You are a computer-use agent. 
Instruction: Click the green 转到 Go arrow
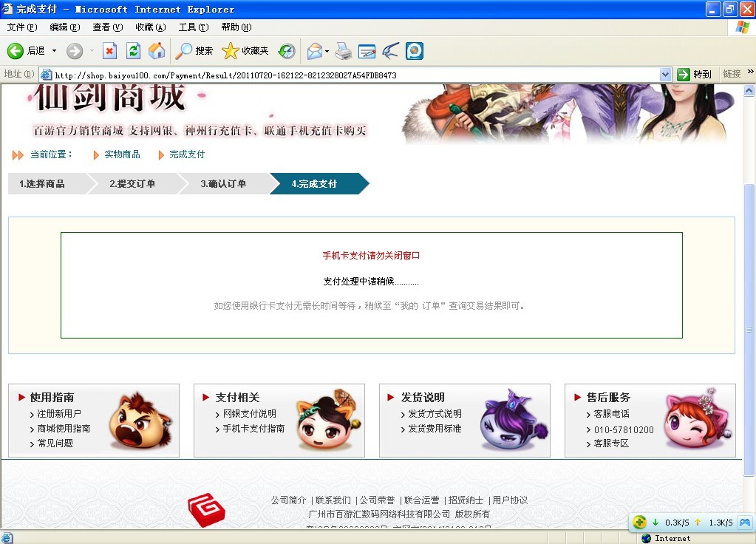pyautogui.click(x=683, y=74)
